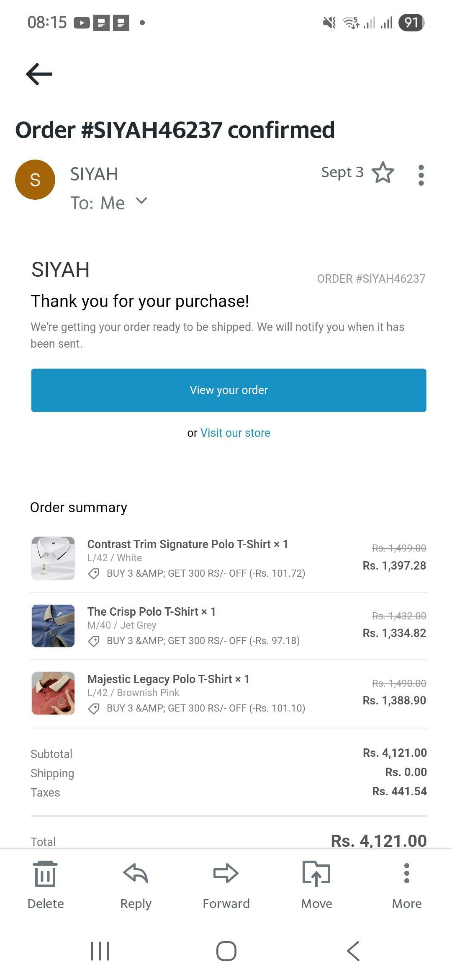The image size is (452, 980).
Task: Open Android recent apps button
Action: tap(100, 951)
